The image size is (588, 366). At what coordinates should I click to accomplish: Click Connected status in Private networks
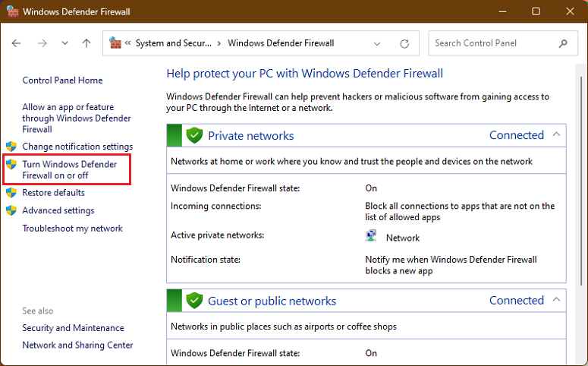tap(517, 135)
